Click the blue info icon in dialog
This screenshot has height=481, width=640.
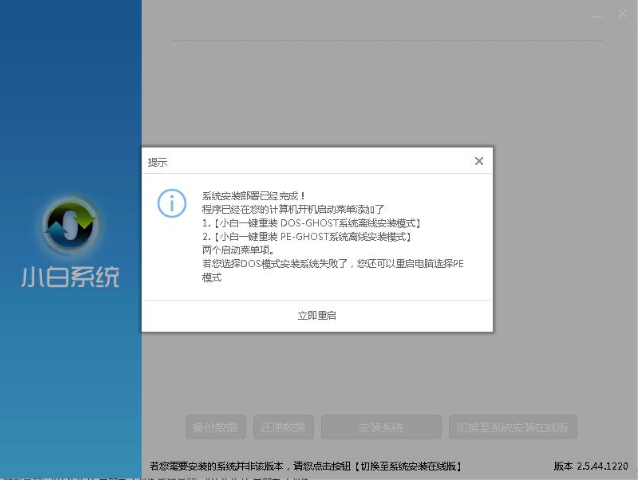point(172,203)
